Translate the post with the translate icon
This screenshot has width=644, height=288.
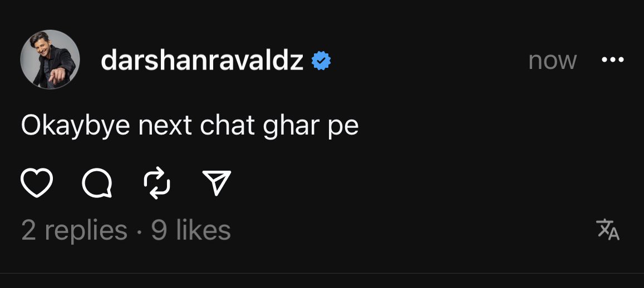(608, 230)
